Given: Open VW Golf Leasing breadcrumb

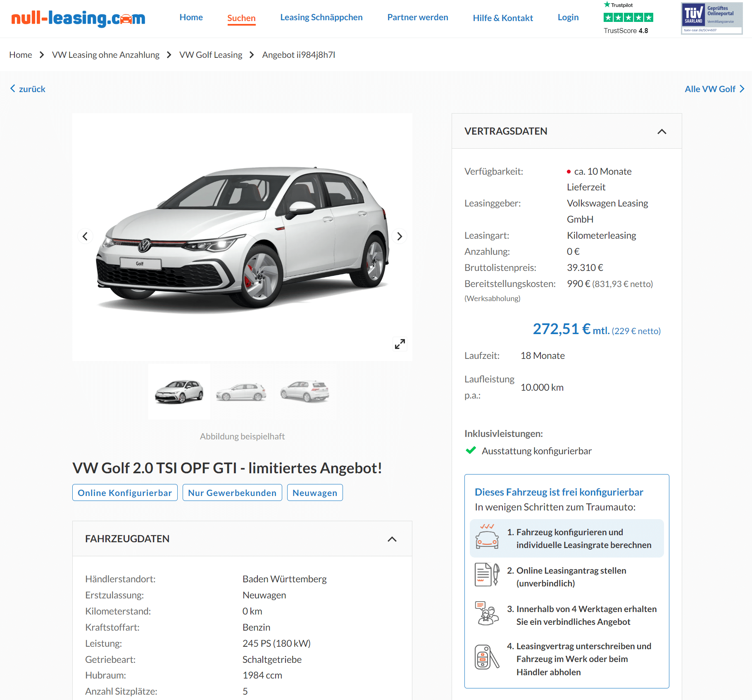Looking at the screenshot, I should tap(210, 55).
